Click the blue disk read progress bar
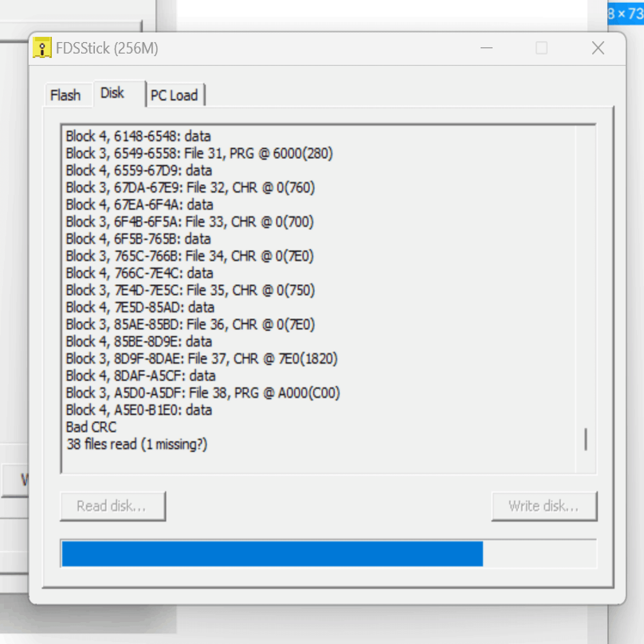 329,553
